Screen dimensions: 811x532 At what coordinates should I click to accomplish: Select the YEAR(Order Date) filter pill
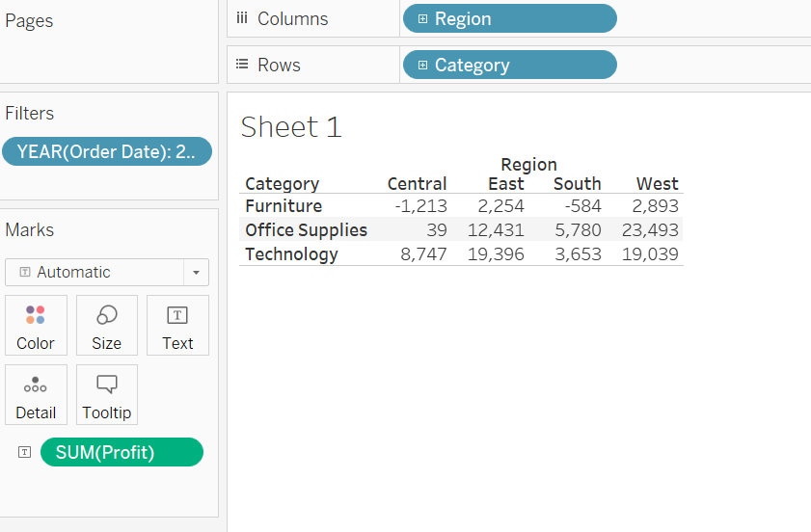pyautogui.click(x=107, y=151)
